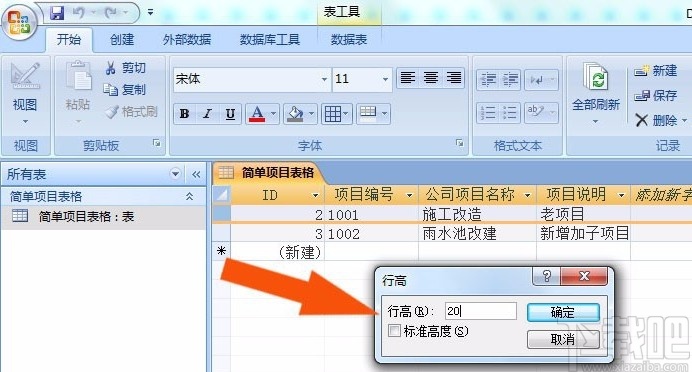Image resolution: width=692 pixels, height=372 pixels.
Task: Expand the 视图 dropdown arrow
Action: click(x=25, y=121)
